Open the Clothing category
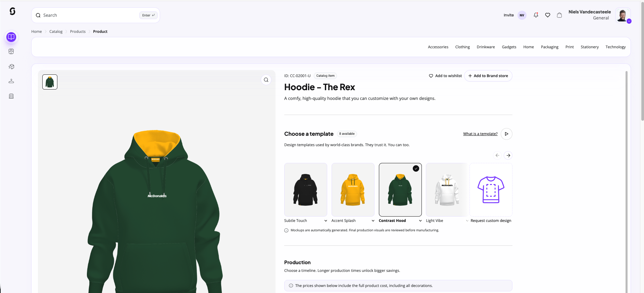 [x=462, y=47]
